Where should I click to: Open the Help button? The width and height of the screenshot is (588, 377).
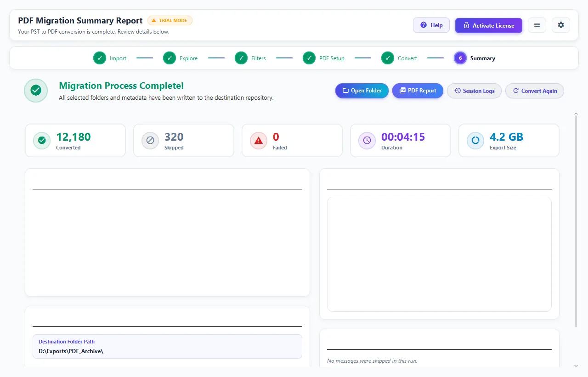[x=431, y=25]
